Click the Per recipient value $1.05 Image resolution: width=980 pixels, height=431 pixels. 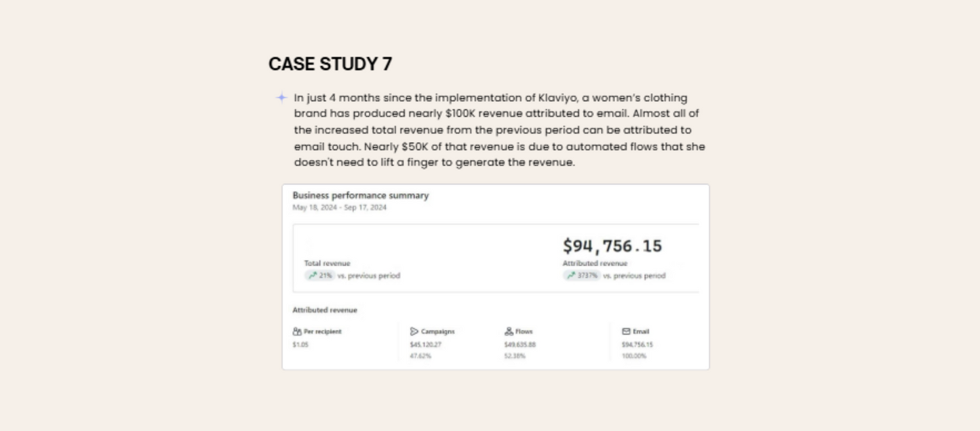point(300,345)
